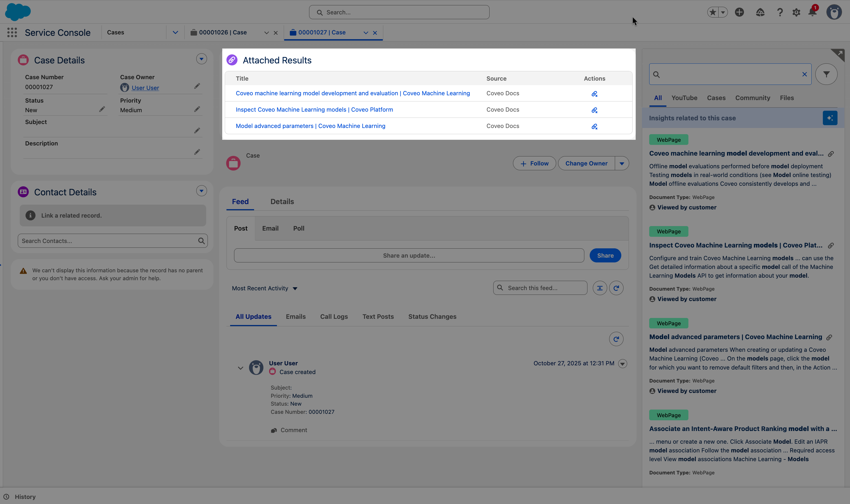The width and height of the screenshot is (850, 504).
Task: Open the Setup gear icon
Action: pyautogui.click(x=796, y=12)
